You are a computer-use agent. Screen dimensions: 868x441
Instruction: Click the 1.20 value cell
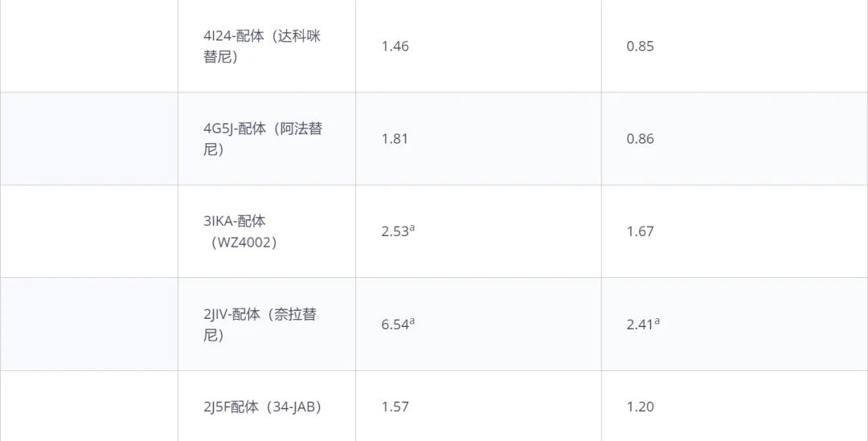[x=735, y=406]
